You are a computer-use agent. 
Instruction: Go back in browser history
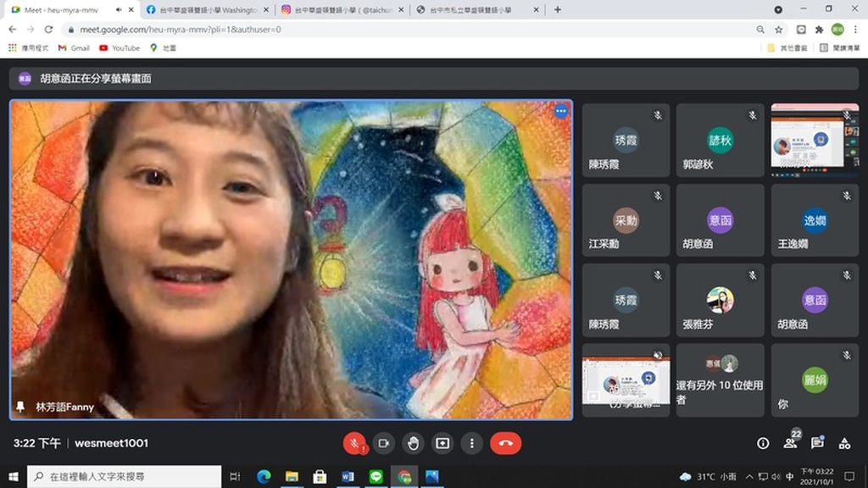pyautogui.click(x=12, y=30)
